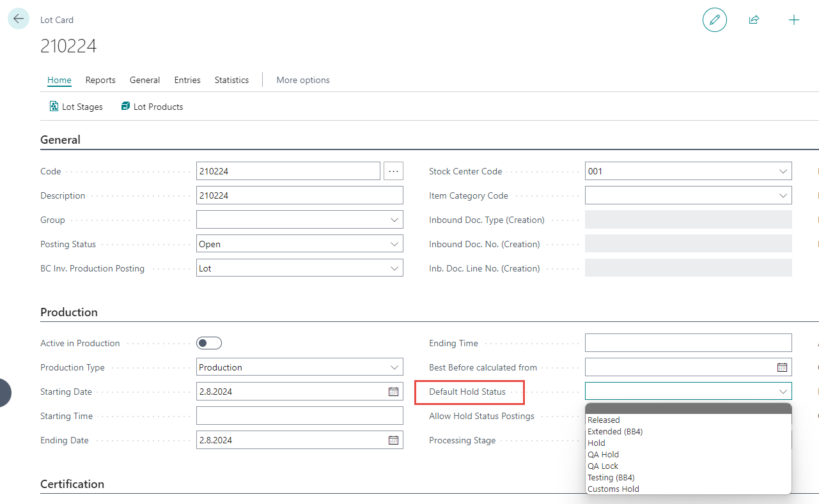Screen dimensions: 819x504
Task: Select QA Hold from the list
Action: pos(603,454)
